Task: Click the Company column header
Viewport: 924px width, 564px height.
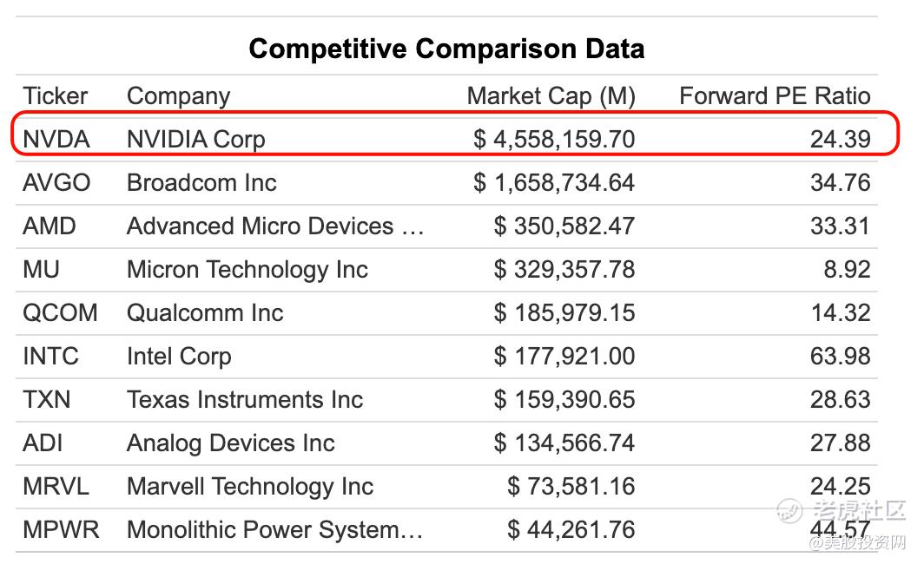Action: pos(178,95)
